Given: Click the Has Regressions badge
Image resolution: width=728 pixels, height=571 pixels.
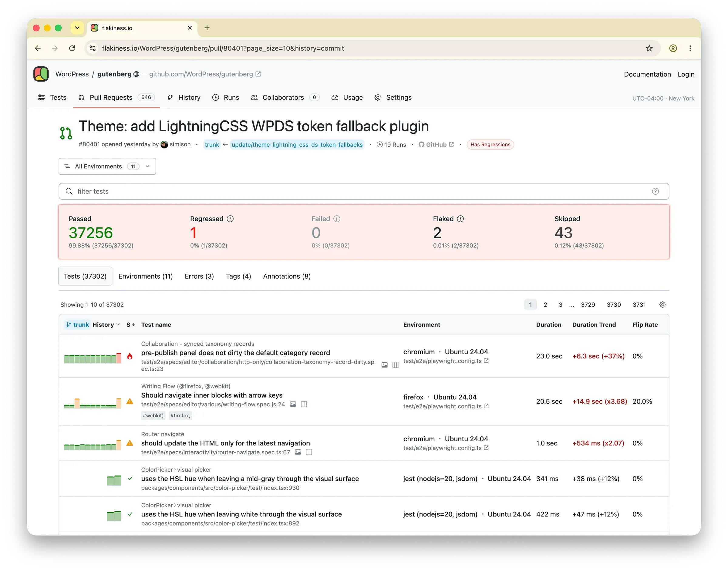Looking at the screenshot, I should click(490, 144).
